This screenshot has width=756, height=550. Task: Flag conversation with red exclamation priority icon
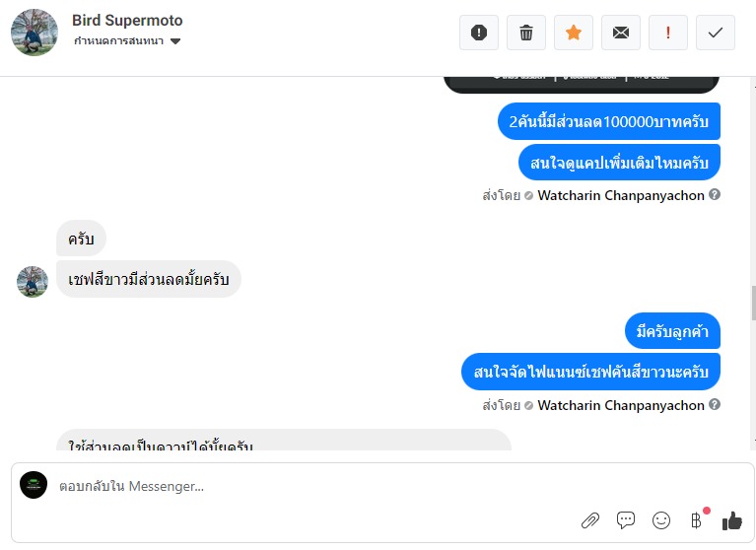[668, 33]
